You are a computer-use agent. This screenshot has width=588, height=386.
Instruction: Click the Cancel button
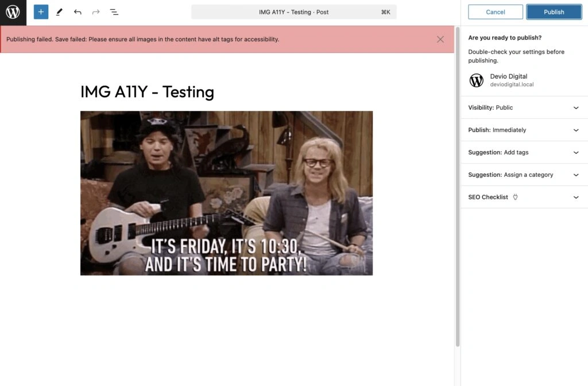(x=496, y=12)
